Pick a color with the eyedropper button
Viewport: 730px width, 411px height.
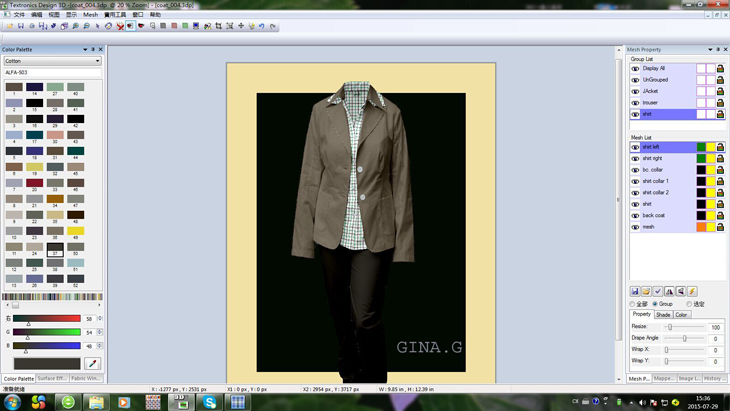tap(92, 364)
